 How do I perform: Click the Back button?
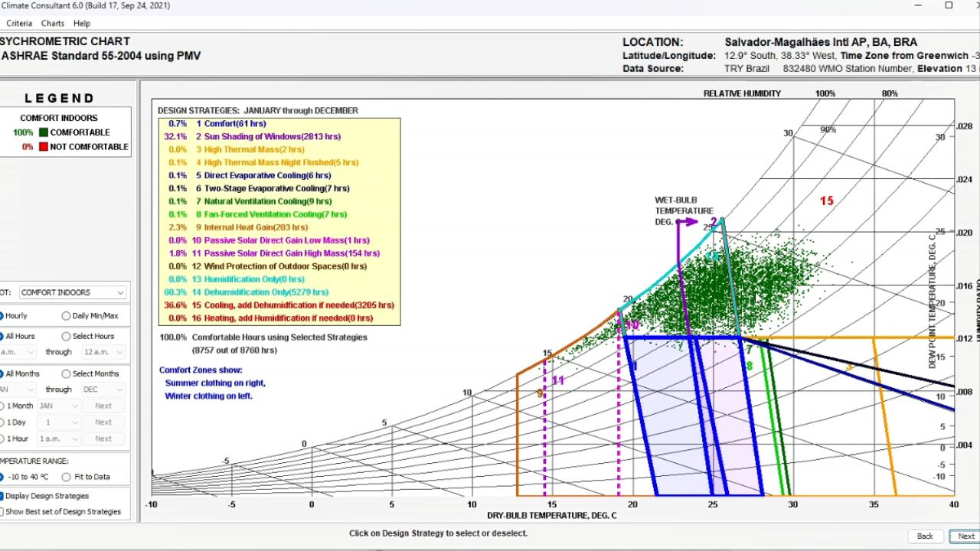925,536
